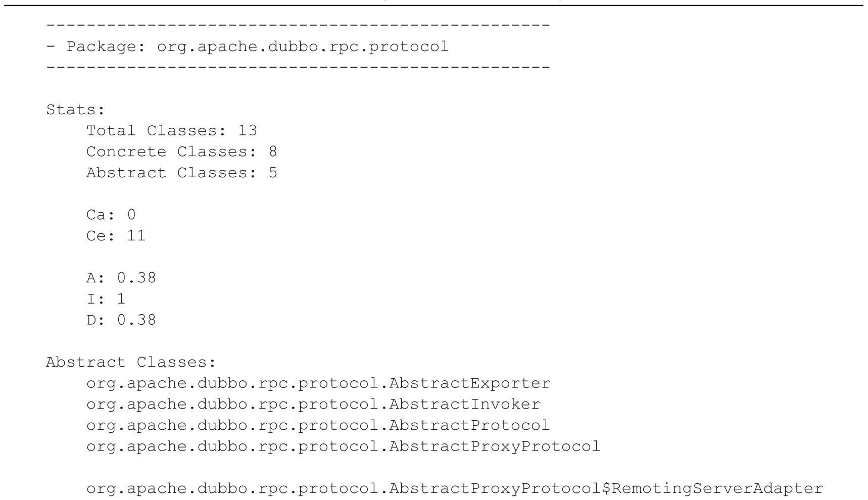Click the number 13 after Total Classes
This screenshot has width=868, height=500.
[248, 130]
